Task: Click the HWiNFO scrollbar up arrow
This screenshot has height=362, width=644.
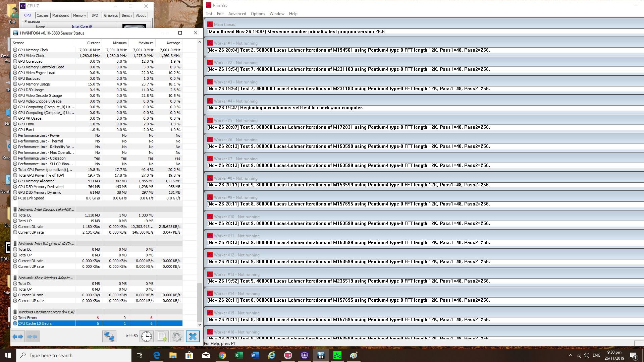Action: tap(200, 42)
